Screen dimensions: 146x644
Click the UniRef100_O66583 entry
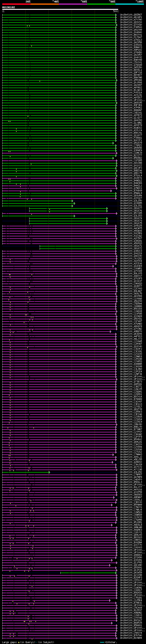point(131,495)
